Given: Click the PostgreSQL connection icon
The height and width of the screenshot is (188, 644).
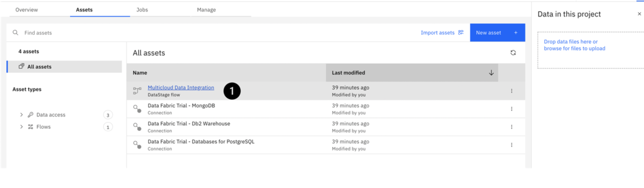Looking at the screenshot, I should pos(137,145).
